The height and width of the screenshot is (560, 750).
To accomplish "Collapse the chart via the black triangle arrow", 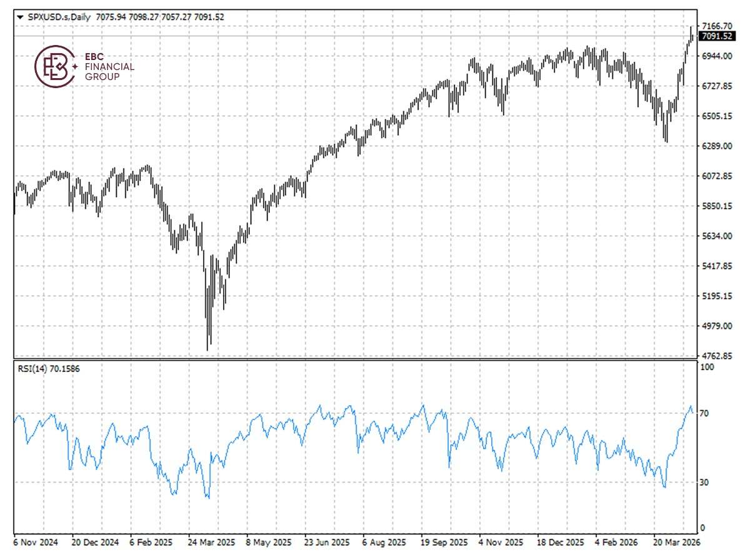I will tap(19, 17).
